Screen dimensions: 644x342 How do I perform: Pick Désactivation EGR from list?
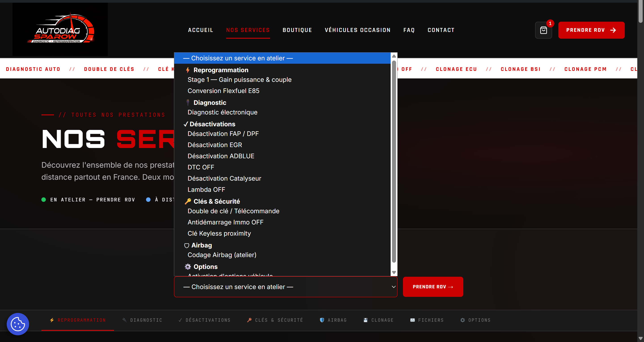tap(282, 145)
